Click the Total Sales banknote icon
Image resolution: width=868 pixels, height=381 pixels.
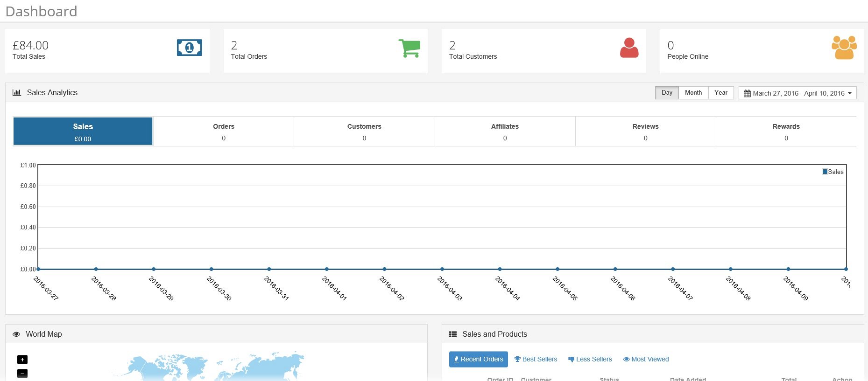[x=189, y=48]
